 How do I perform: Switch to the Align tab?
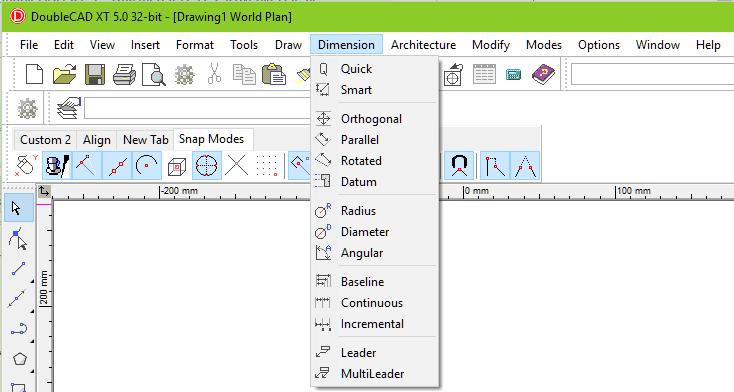[97, 140]
